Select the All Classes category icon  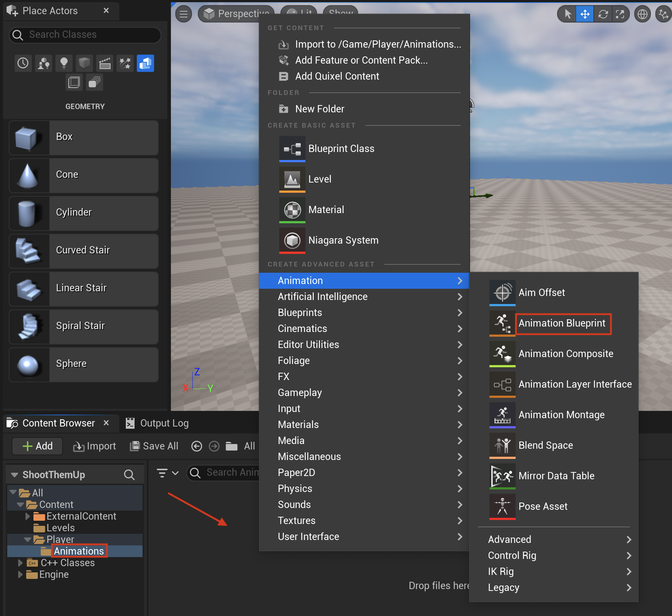click(95, 82)
